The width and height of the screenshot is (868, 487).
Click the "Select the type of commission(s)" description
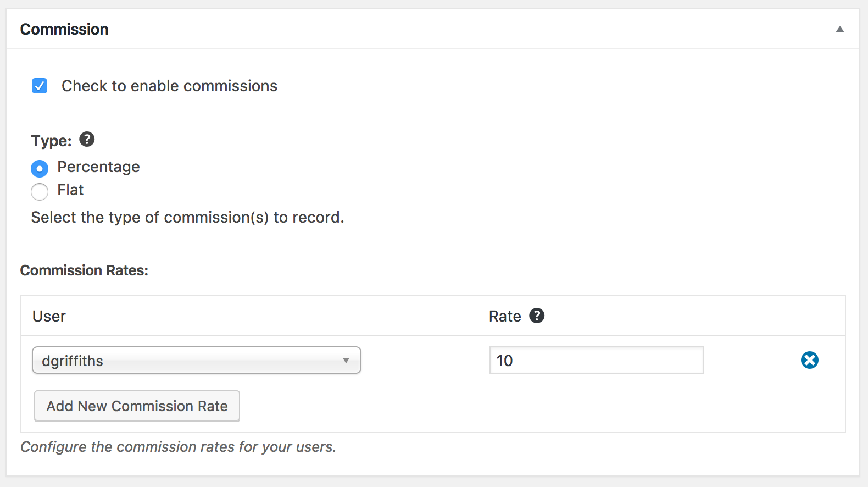pos(187,218)
